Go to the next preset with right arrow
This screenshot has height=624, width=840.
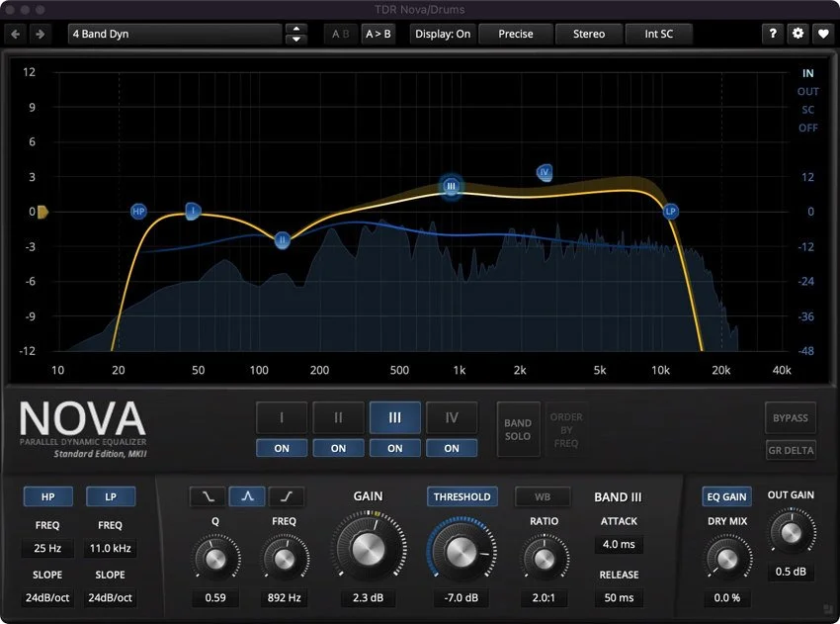pos(41,35)
